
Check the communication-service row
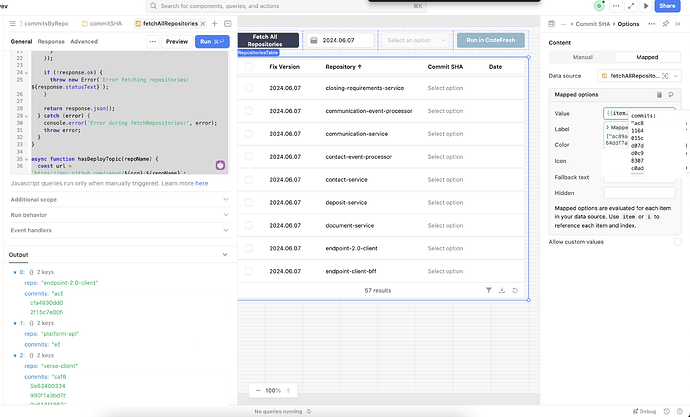point(249,134)
